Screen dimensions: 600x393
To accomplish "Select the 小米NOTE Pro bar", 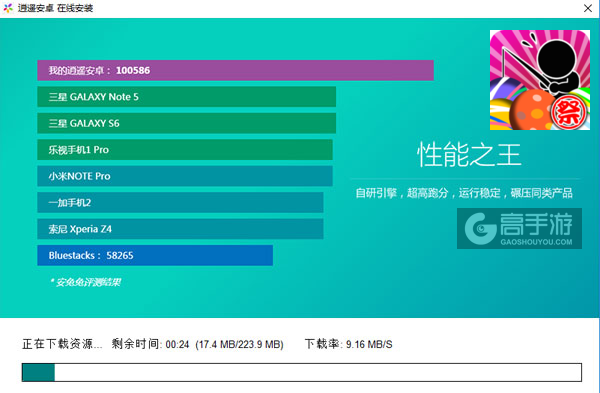I will [x=185, y=176].
